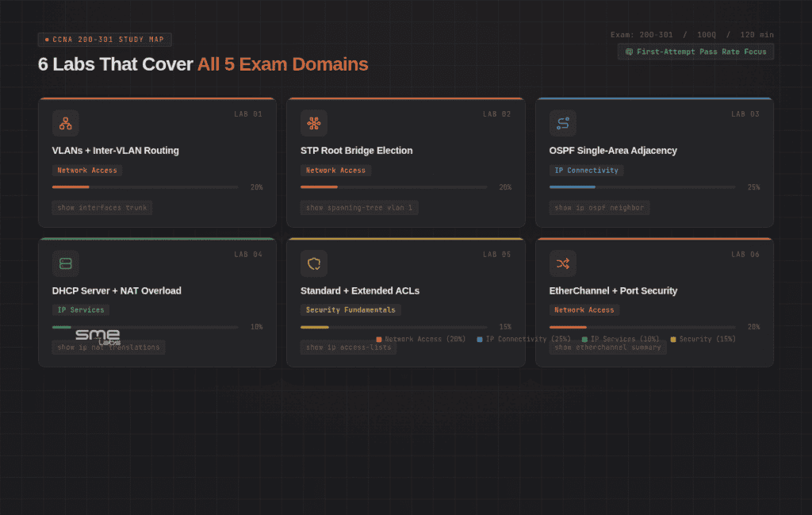Click the IP Services tag on DHCP card
The image size is (812, 515).
tap(80, 309)
